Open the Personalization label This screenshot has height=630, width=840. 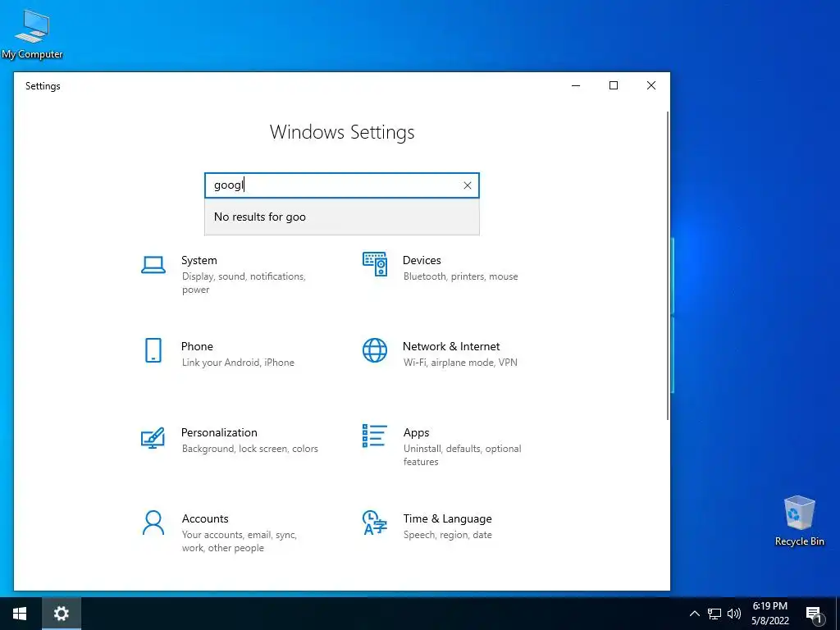pos(219,432)
